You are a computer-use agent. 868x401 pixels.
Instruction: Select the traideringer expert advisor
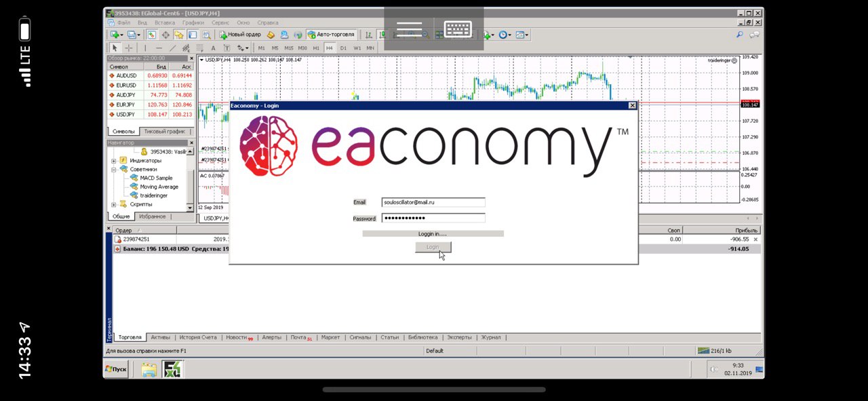click(153, 195)
